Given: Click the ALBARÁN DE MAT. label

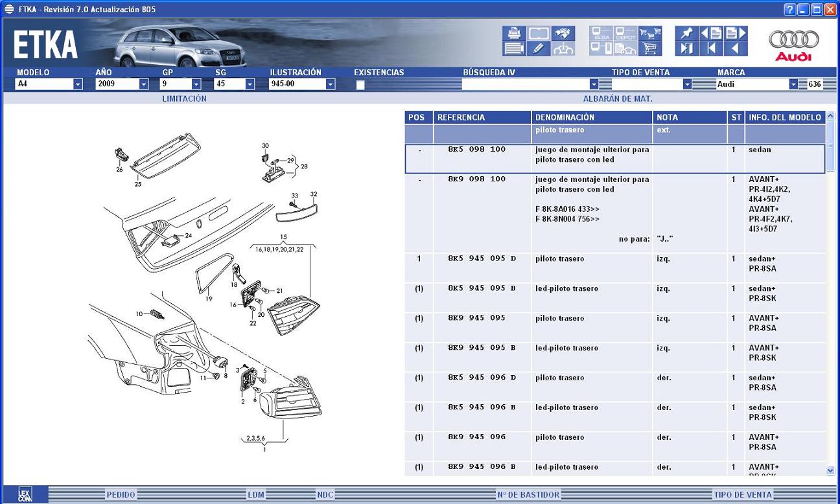Looking at the screenshot, I should 618,99.
